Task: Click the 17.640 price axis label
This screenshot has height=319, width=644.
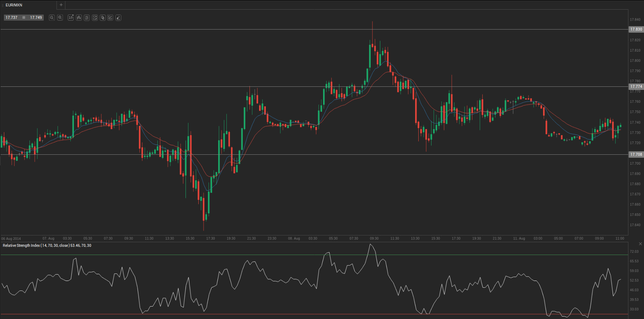Action: 635,225
